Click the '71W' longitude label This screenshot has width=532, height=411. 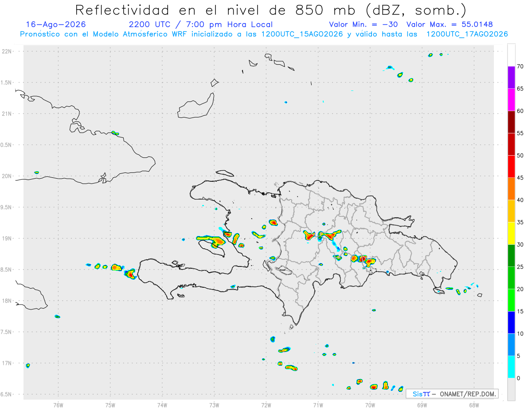coord(318,405)
